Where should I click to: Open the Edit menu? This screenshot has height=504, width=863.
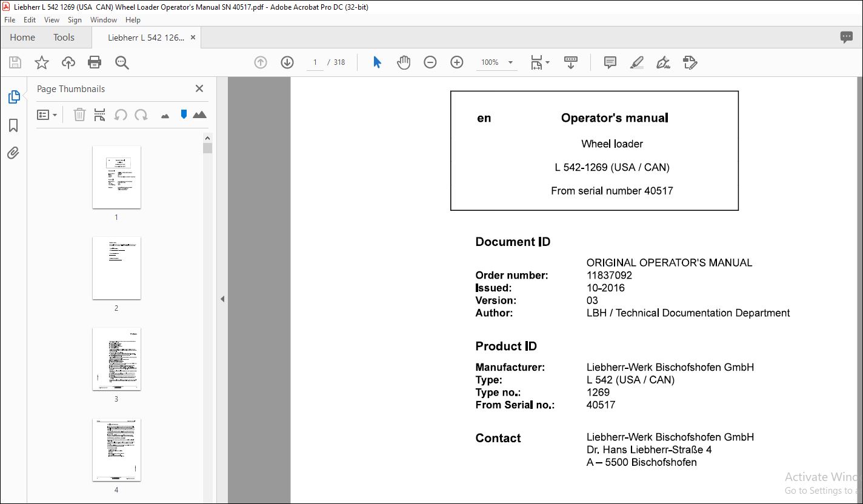tap(30, 20)
